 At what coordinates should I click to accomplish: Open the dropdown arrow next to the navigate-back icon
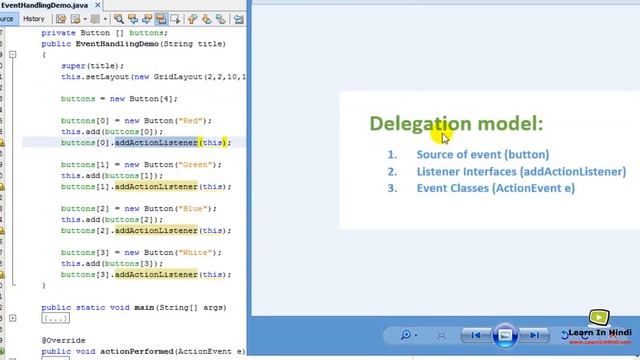point(85,19)
